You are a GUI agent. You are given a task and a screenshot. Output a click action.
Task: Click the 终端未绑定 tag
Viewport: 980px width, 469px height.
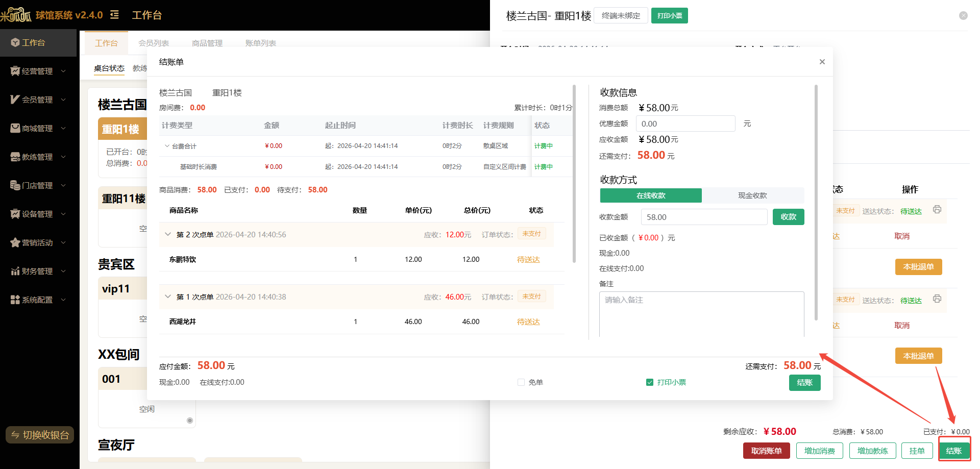coord(621,16)
